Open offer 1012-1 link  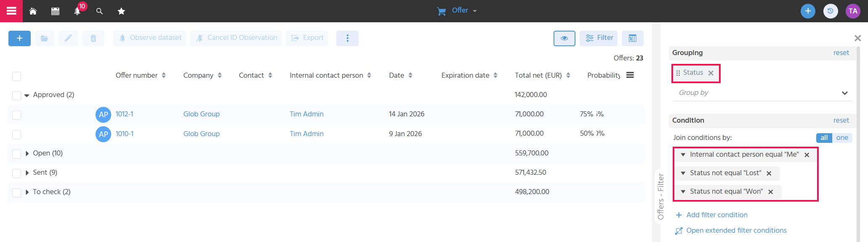coord(124,114)
